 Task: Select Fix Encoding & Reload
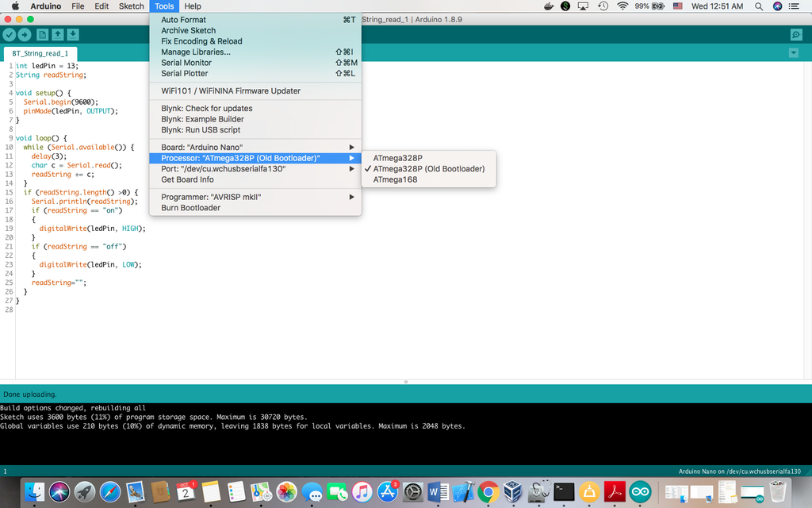click(255, 41)
